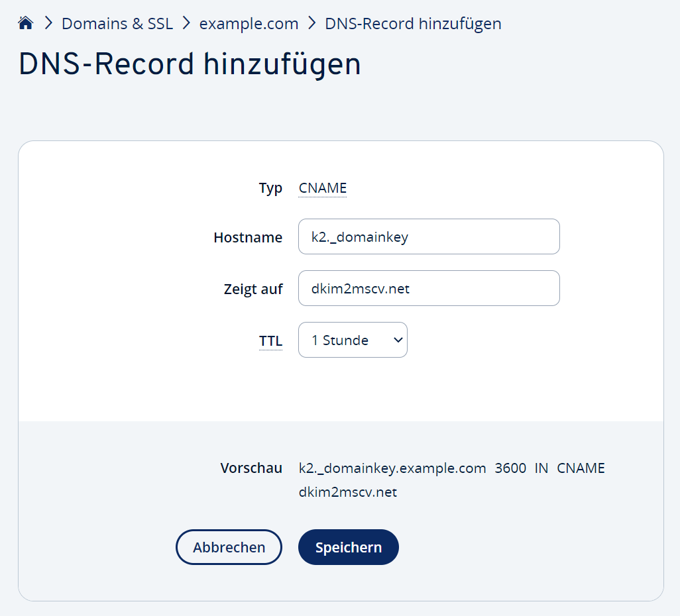Focus the Zeigt auf input field

(429, 288)
